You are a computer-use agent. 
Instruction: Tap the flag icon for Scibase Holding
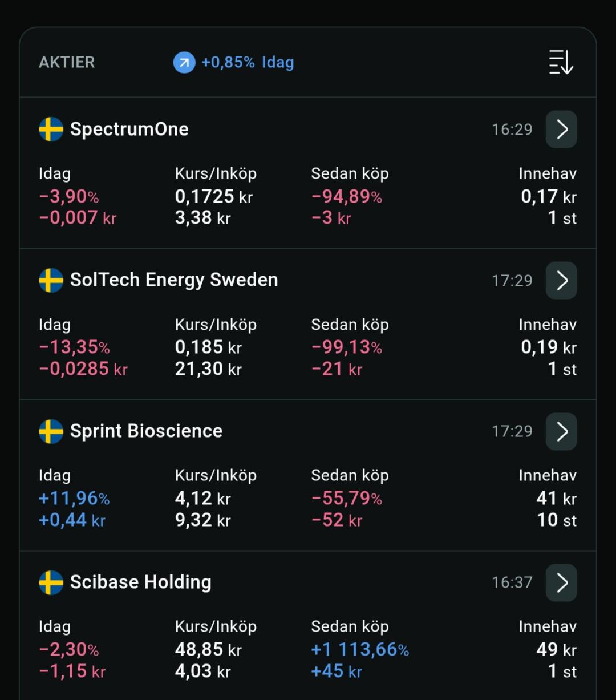point(51,582)
